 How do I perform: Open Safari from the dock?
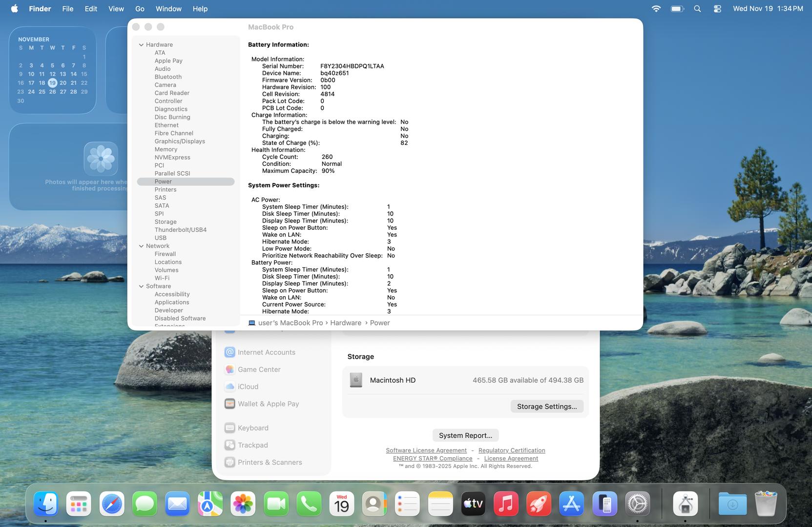pos(111,504)
